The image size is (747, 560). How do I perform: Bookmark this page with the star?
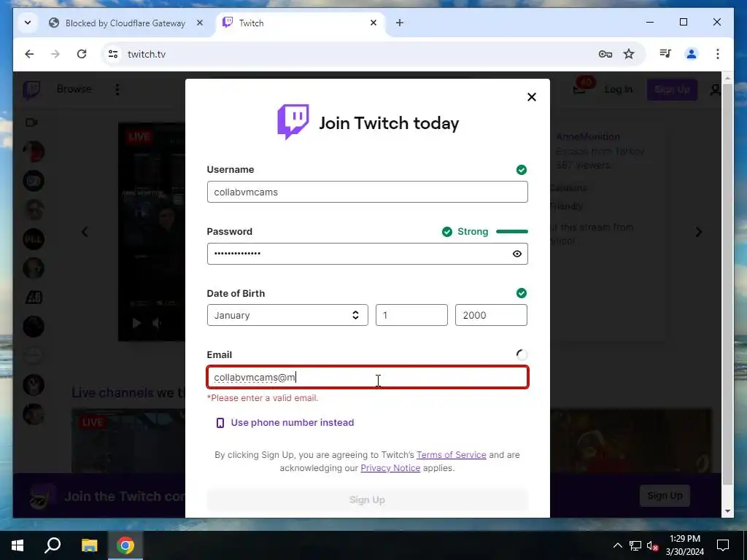click(629, 54)
